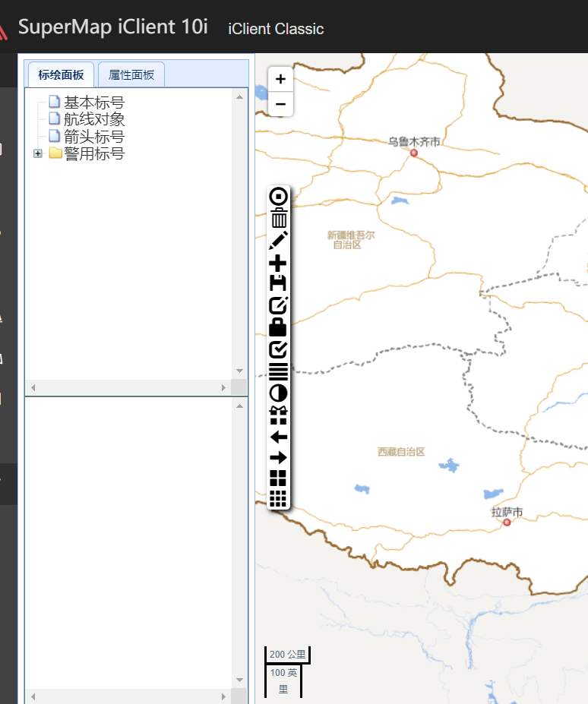Click the plus icon in map toolbar
Image resolution: width=588 pixels, height=704 pixels.
pos(279,263)
